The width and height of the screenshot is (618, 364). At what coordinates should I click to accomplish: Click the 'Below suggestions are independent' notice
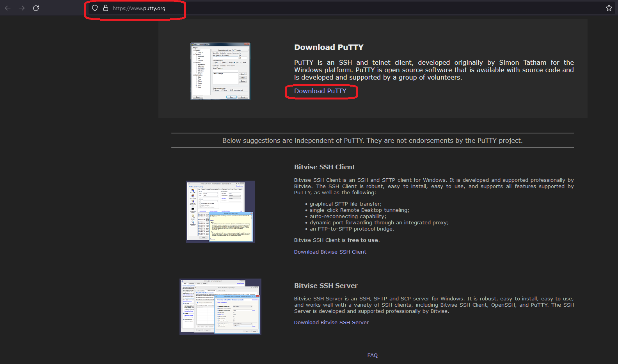coord(372,141)
